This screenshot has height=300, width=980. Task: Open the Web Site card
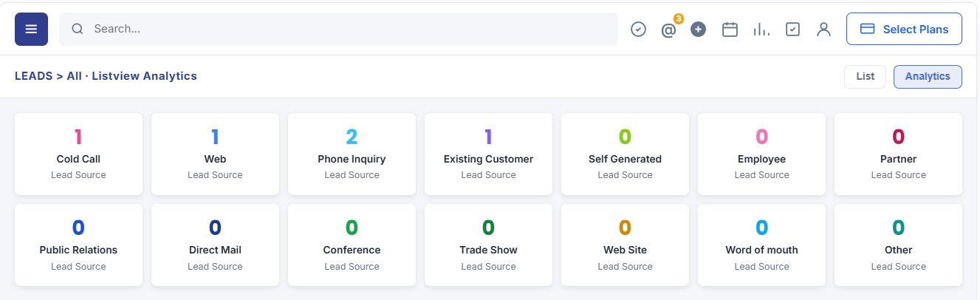click(625, 245)
